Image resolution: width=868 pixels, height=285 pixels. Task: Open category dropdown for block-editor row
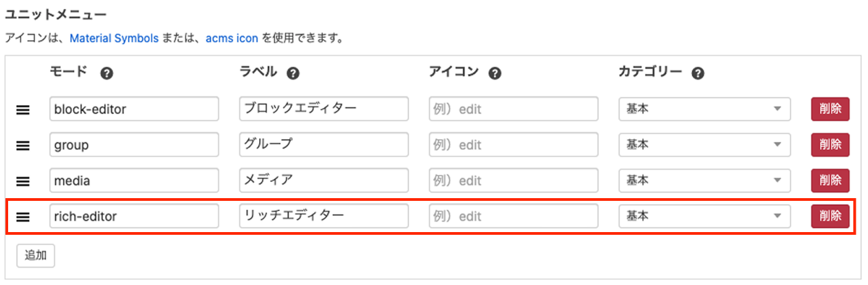(705, 109)
